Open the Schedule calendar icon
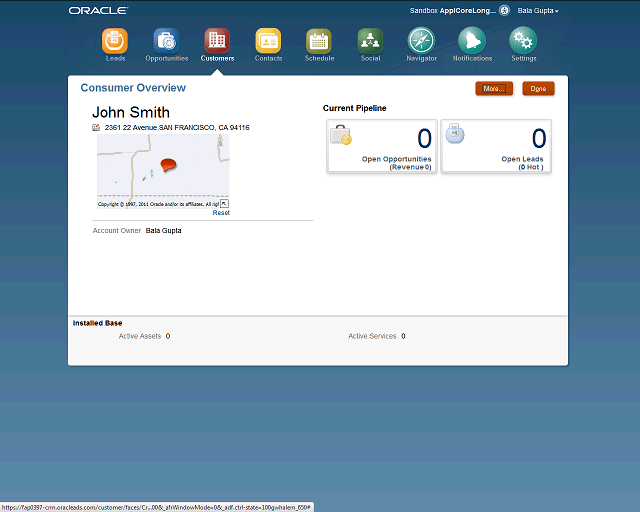 click(x=319, y=41)
